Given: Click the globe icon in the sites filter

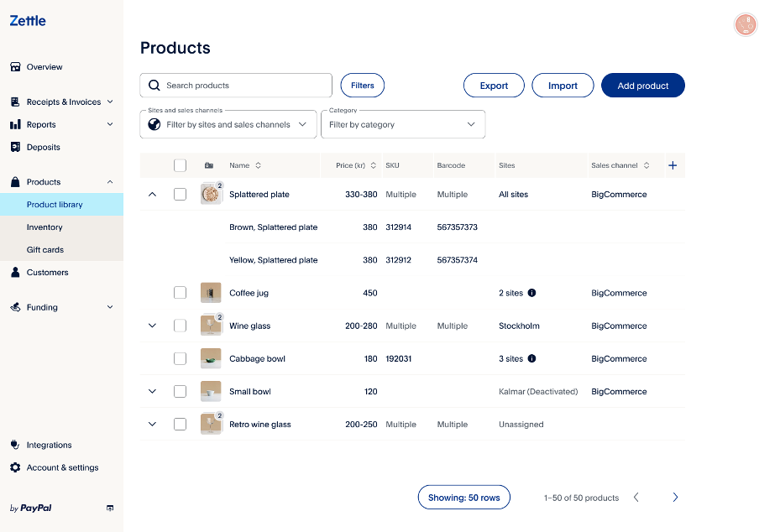Looking at the screenshot, I should [154, 123].
